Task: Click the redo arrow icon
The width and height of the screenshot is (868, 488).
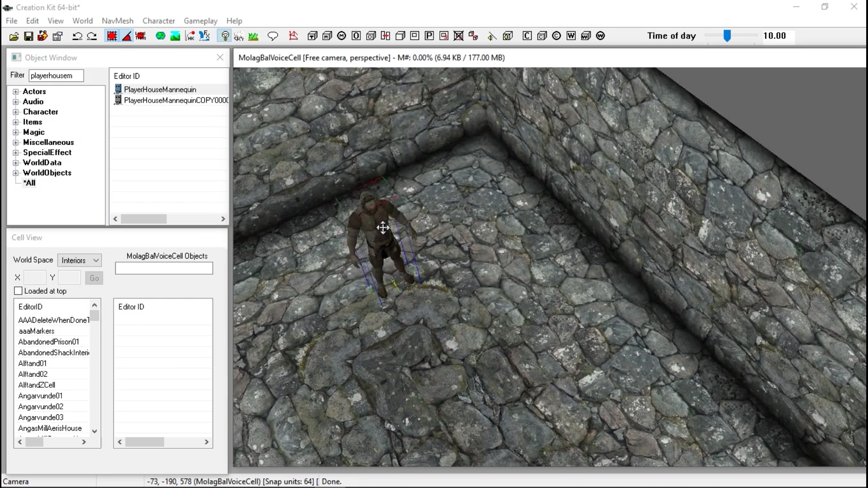Action: click(92, 36)
